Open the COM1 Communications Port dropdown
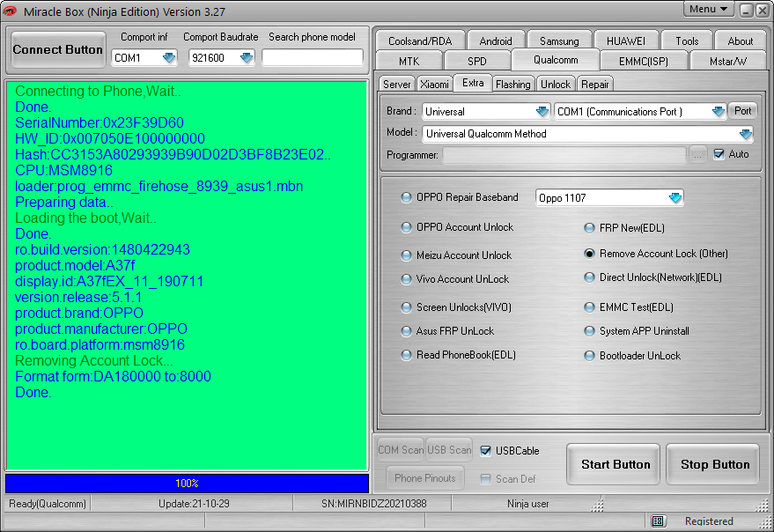Image resolution: width=774 pixels, height=532 pixels. pyautogui.click(x=719, y=112)
